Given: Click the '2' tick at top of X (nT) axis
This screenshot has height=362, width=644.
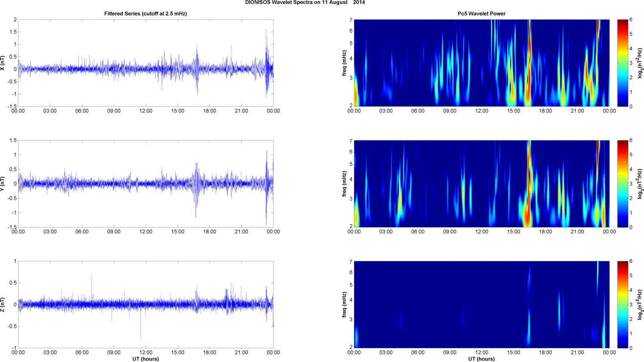Looking at the screenshot, I should tap(15, 19).
